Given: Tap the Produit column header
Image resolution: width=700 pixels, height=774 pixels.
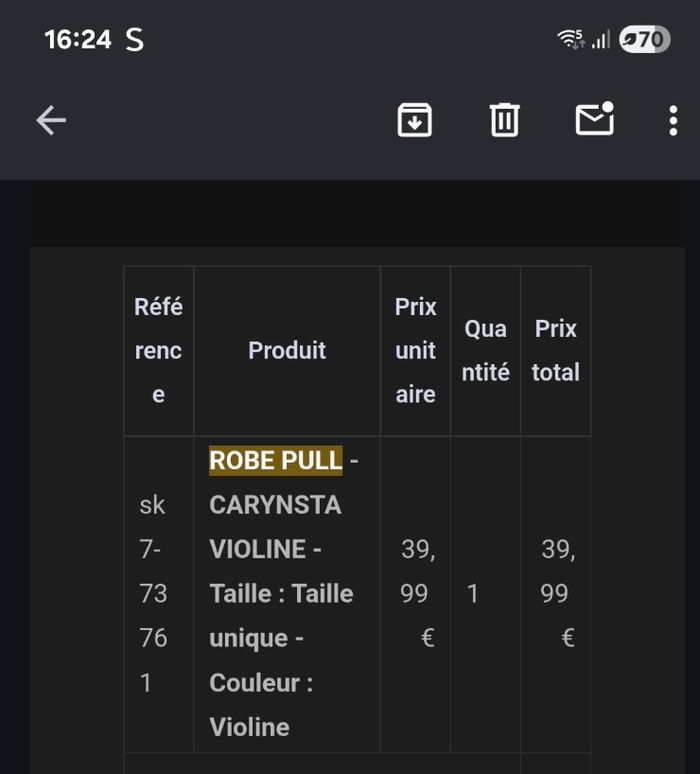Looking at the screenshot, I should [287, 350].
